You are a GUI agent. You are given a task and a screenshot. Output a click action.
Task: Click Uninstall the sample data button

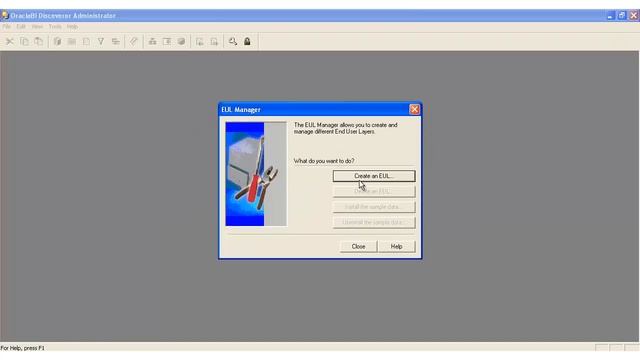tap(374, 222)
